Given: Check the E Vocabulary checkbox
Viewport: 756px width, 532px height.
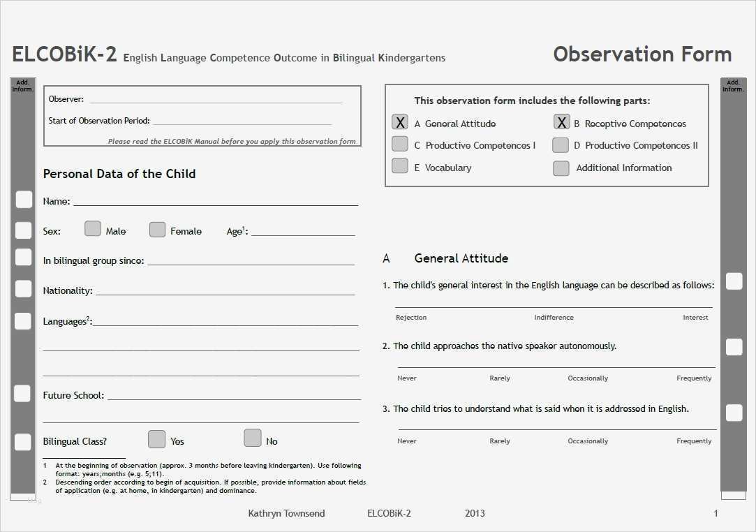Looking at the screenshot, I should click(x=400, y=165).
